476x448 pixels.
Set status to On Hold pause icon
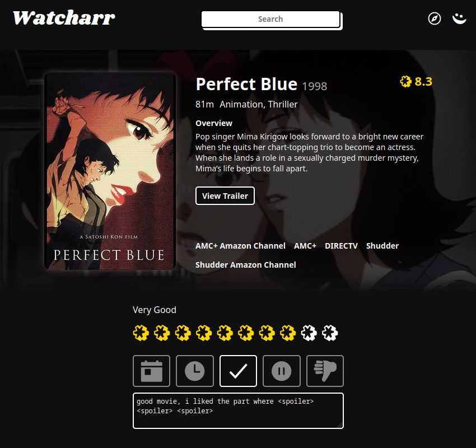point(282,371)
